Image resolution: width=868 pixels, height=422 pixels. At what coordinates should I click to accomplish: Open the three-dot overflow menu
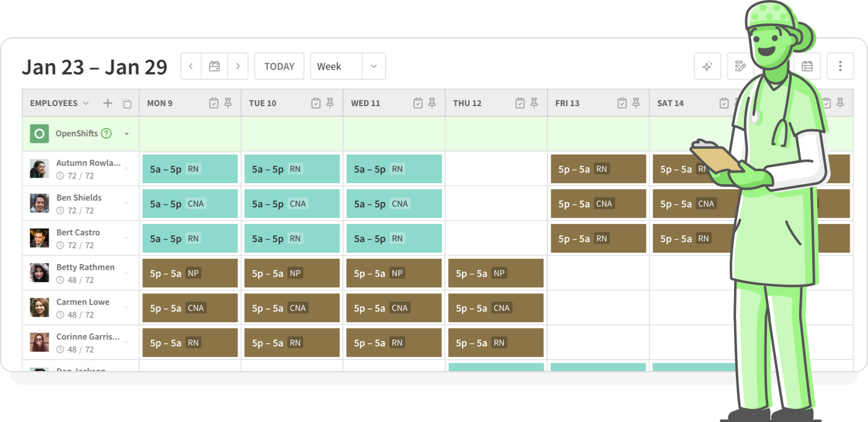[840, 66]
